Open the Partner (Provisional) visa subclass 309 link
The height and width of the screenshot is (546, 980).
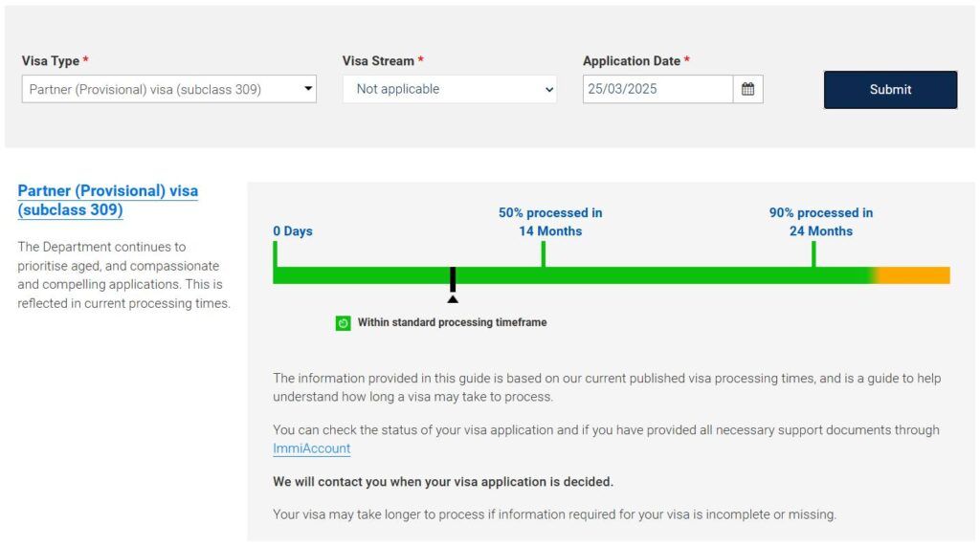point(107,200)
